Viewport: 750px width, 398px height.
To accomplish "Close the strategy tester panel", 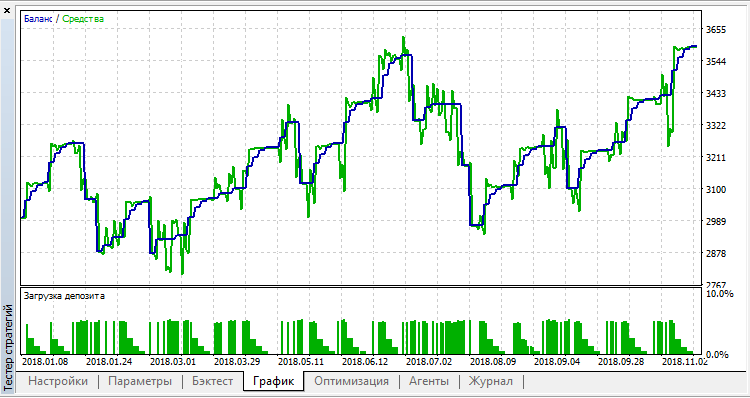I will pos(7,10).
